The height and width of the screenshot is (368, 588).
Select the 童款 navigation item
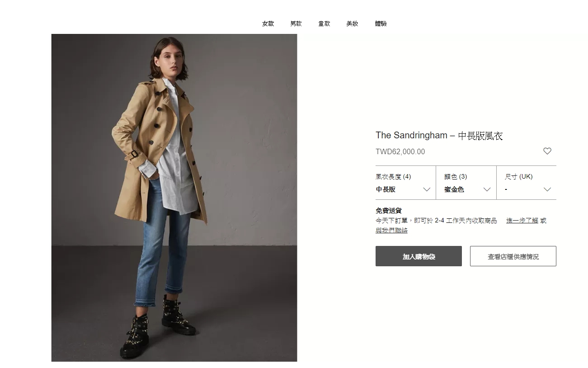pos(324,24)
